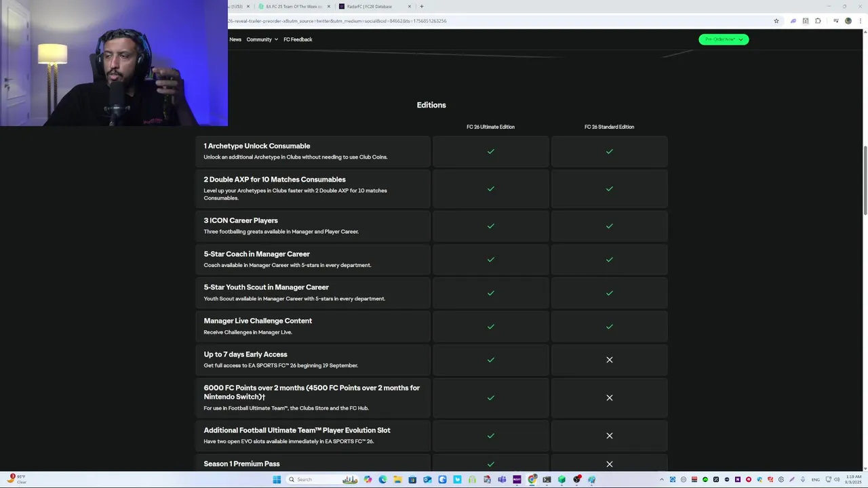Image resolution: width=868 pixels, height=488 pixels.
Task: Click Up to 7 days Early Access title
Action: tap(245, 354)
